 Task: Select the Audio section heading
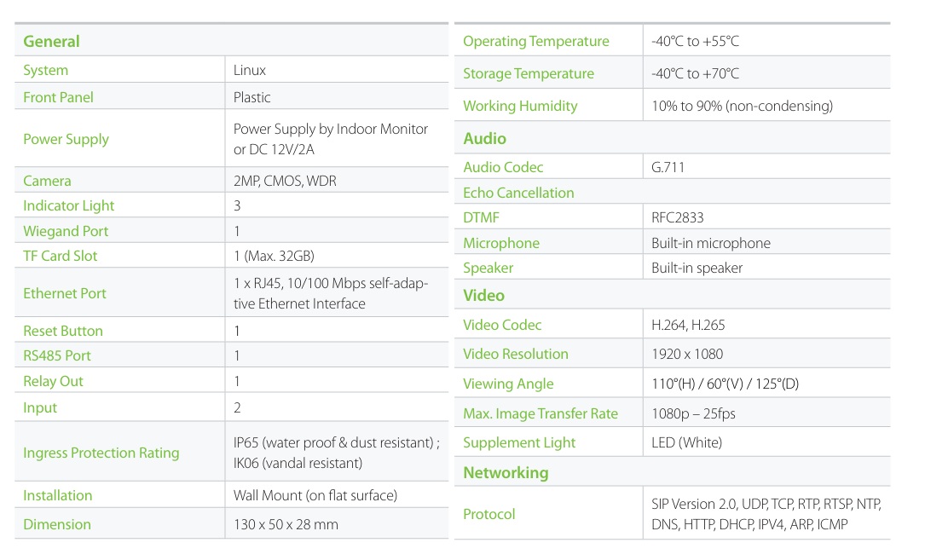pos(484,138)
